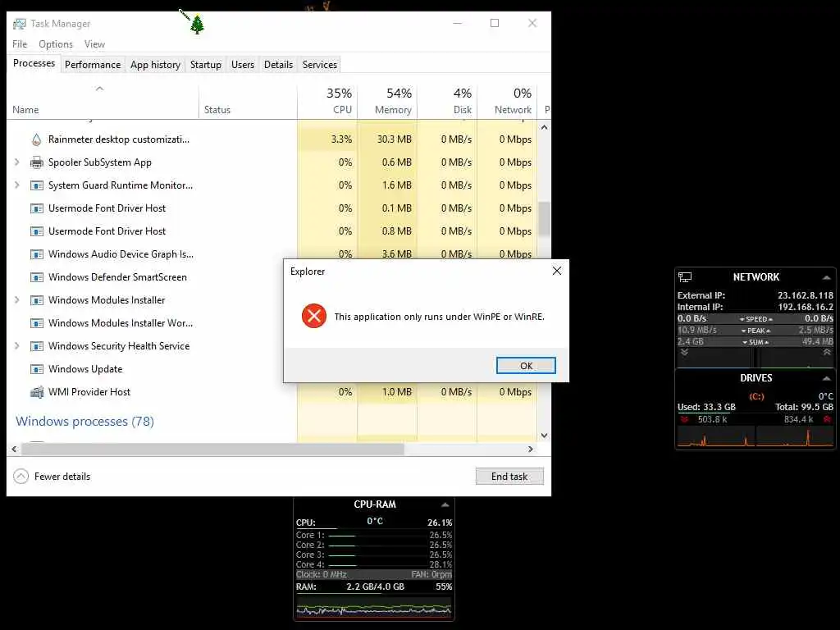The image size is (840, 630).
Task: Click the Fewer details circle arrow icon
Action: [x=21, y=477]
